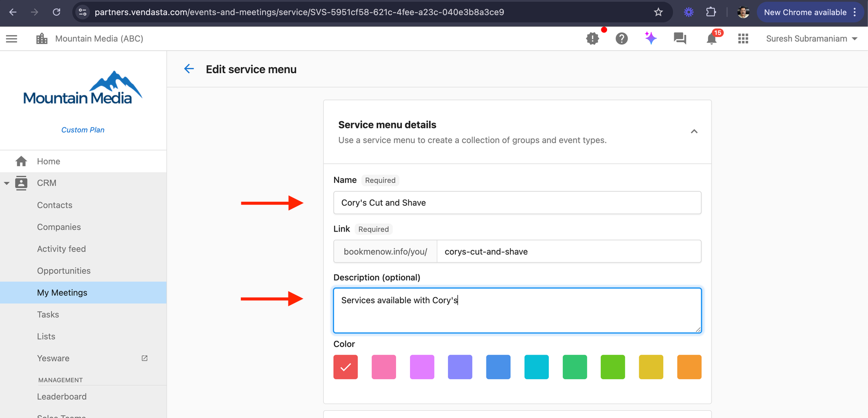Select the pink color swatch
This screenshot has width=868, height=418.
(x=384, y=367)
